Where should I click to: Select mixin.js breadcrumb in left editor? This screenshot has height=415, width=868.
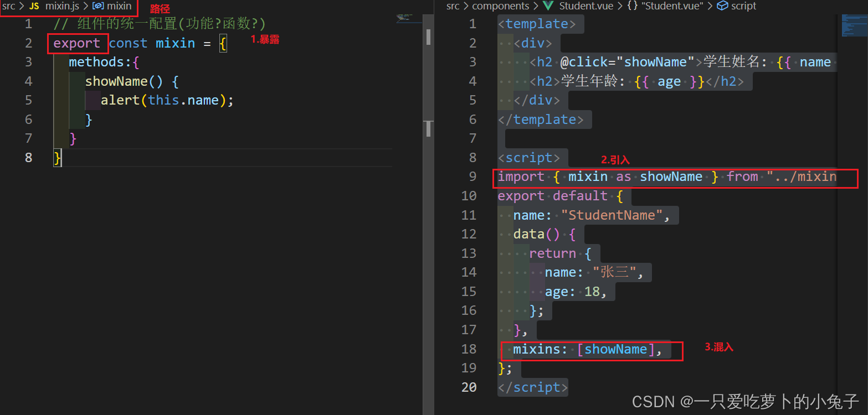(x=63, y=6)
